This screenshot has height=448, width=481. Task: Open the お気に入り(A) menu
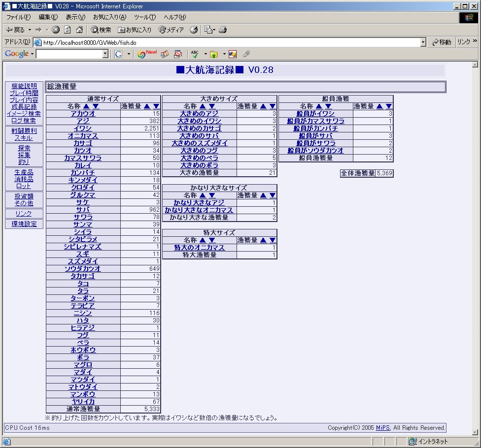pos(109,17)
